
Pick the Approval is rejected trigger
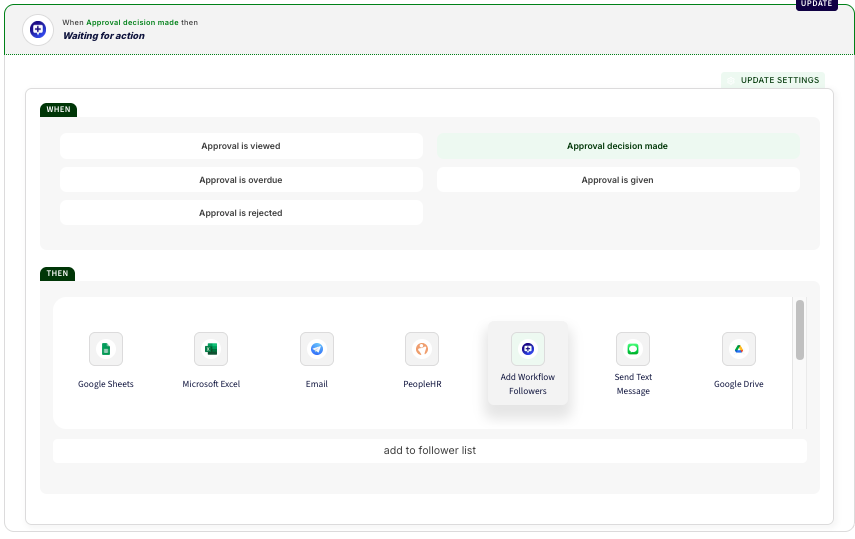241,213
